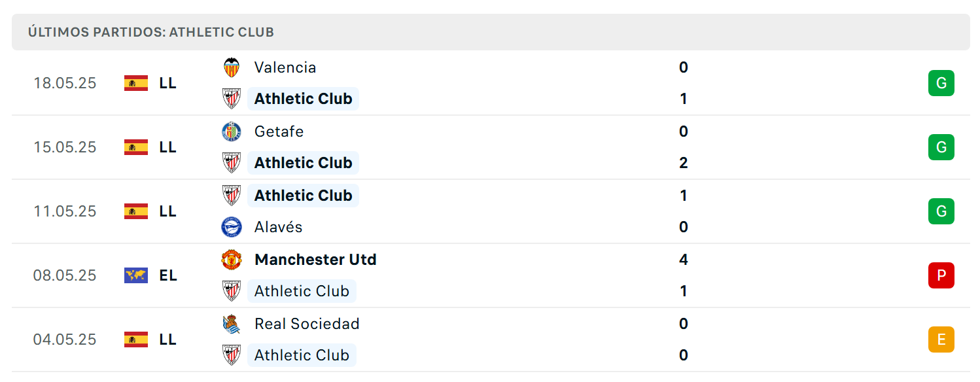Screen dimensions: 980x382
Task: Click the orange E draw badge
Action: [x=941, y=339]
